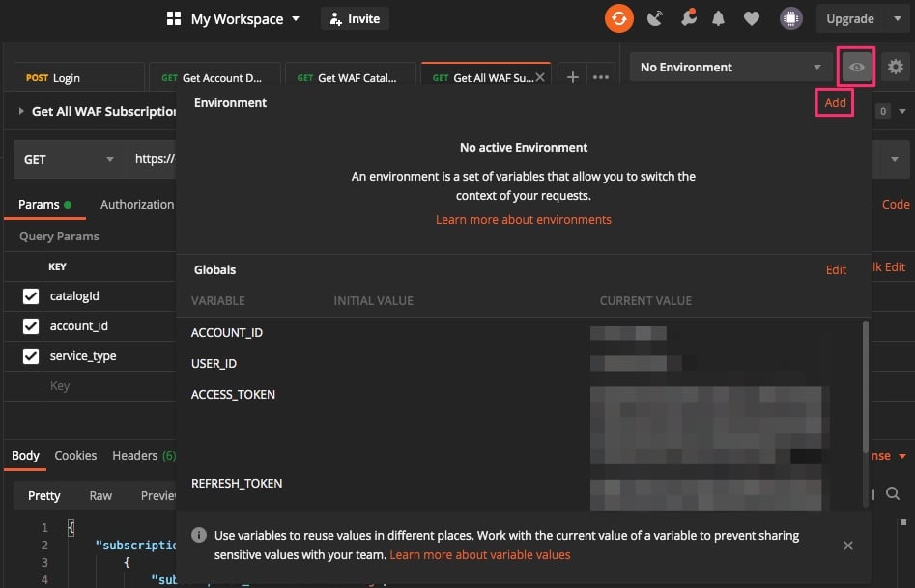
Task: Open Learn more about variable values link
Action: (479, 555)
